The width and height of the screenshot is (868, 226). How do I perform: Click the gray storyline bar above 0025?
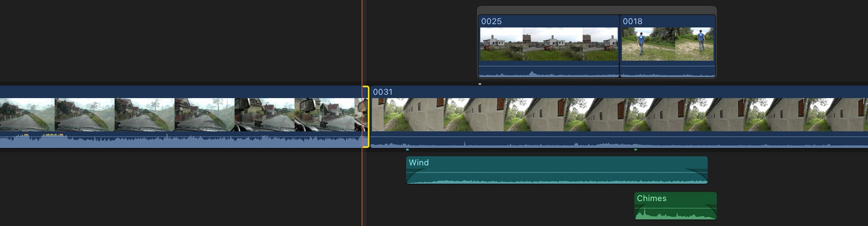click(596, 10)
